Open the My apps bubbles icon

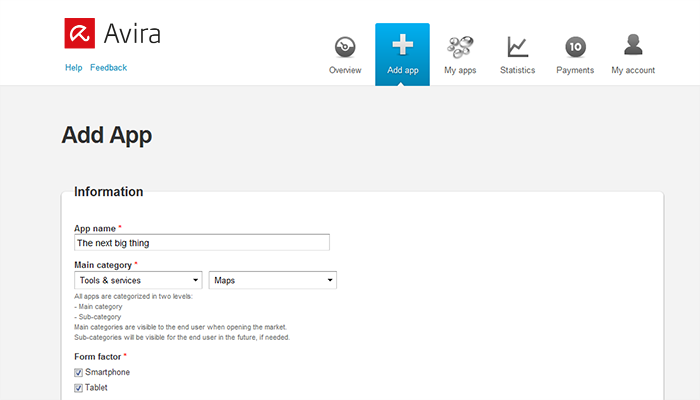460,47
